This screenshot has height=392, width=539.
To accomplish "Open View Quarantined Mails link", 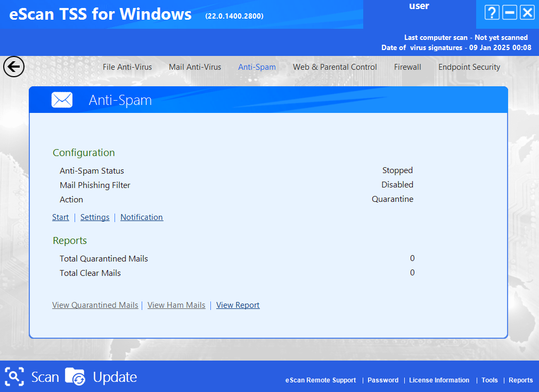I will coord(95,305).
